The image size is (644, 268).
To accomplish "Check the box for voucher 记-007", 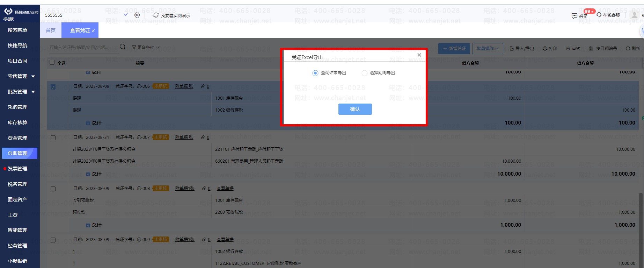I will click(x=53, y=138).
